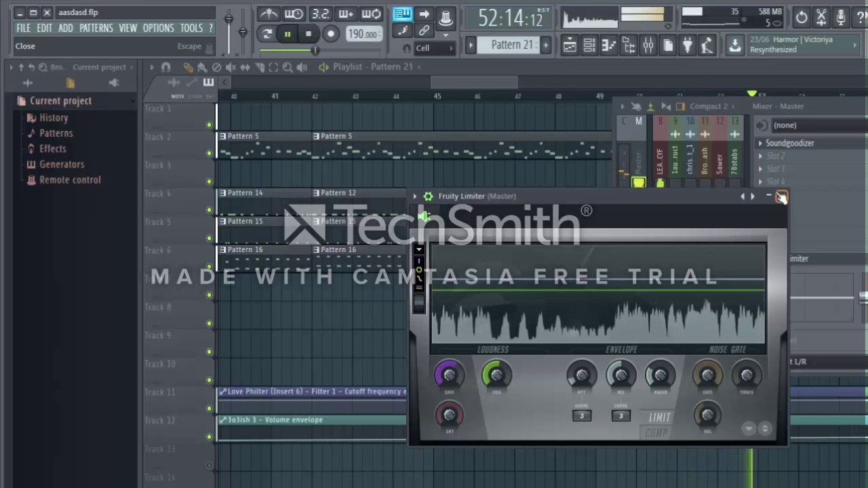Toggle the Browser view icon
The width and height of the screenshot is (868, 488).
[x=629, y=45]
